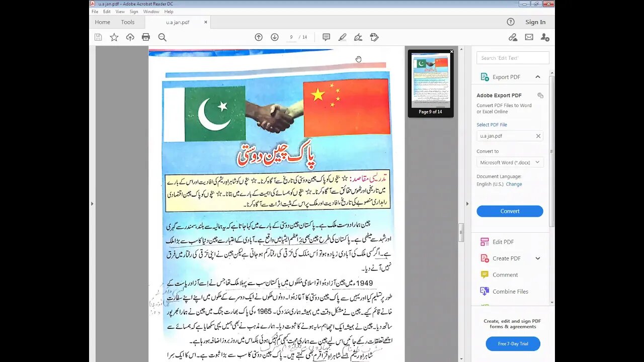Click upload to cloud icon

pos(130,37)
